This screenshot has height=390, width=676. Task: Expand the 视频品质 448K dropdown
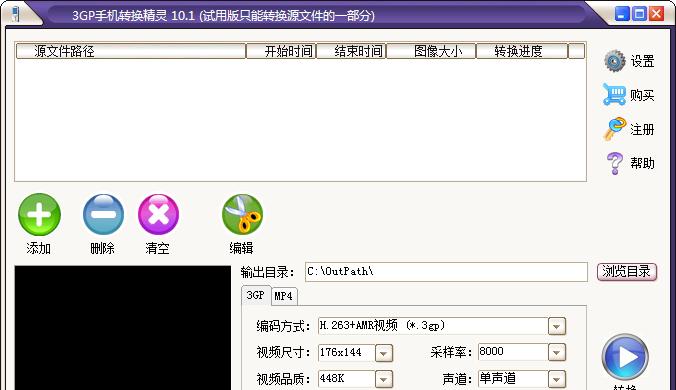383,379
